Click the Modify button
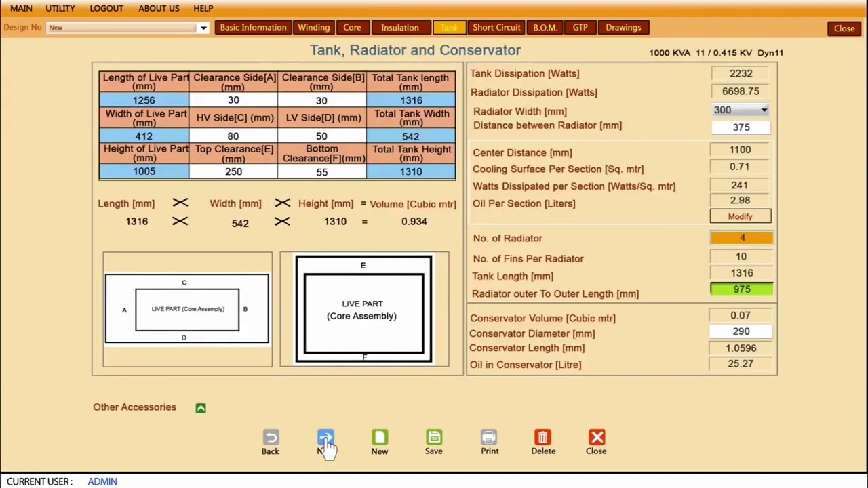The width and height of the screenshot is (868, 488). pos(741,217)
